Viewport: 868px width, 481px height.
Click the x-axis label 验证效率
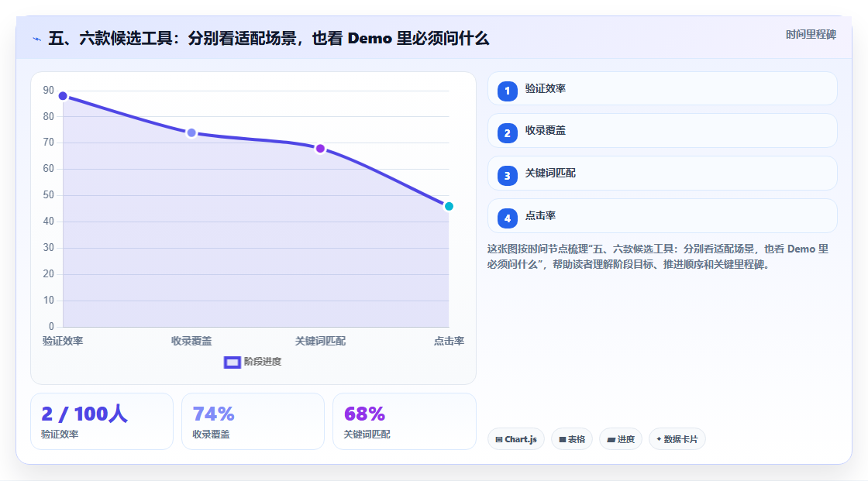point(63,341)
